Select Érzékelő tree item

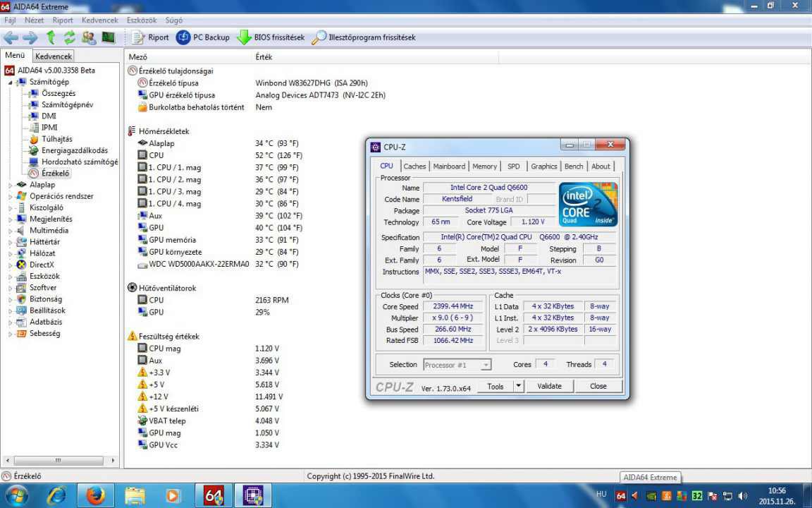click(55, 173)
